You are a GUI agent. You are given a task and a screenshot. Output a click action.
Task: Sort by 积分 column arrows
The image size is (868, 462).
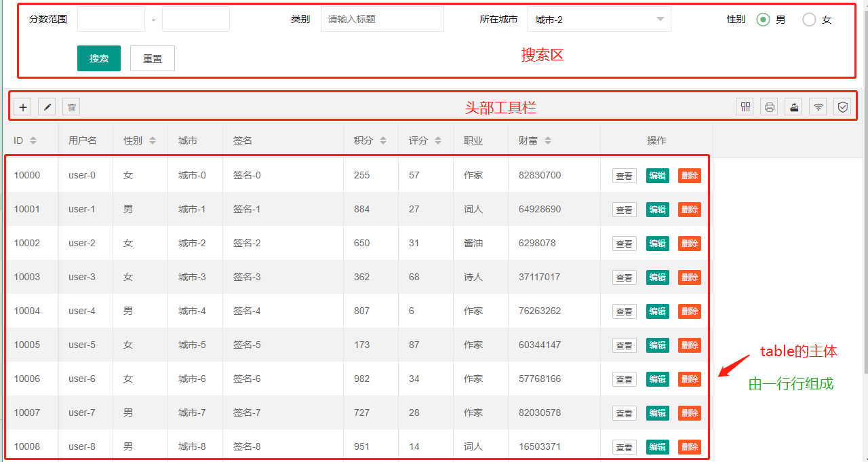click(x=383, y=140)
